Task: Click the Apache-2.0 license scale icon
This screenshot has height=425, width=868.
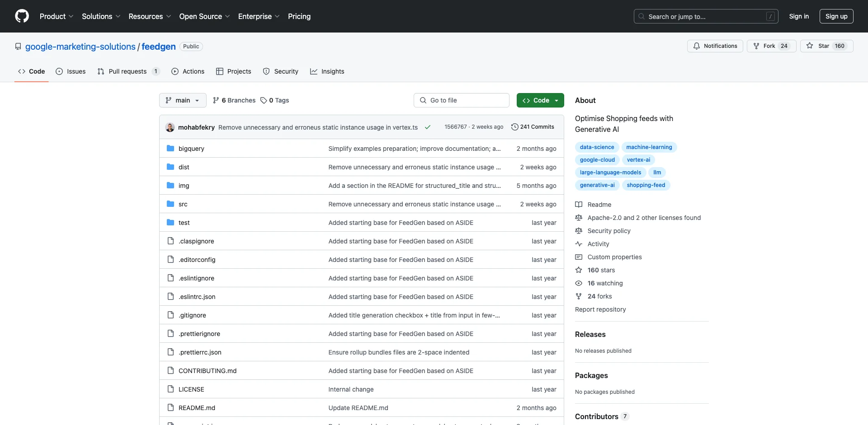Action: pos(579,218)
